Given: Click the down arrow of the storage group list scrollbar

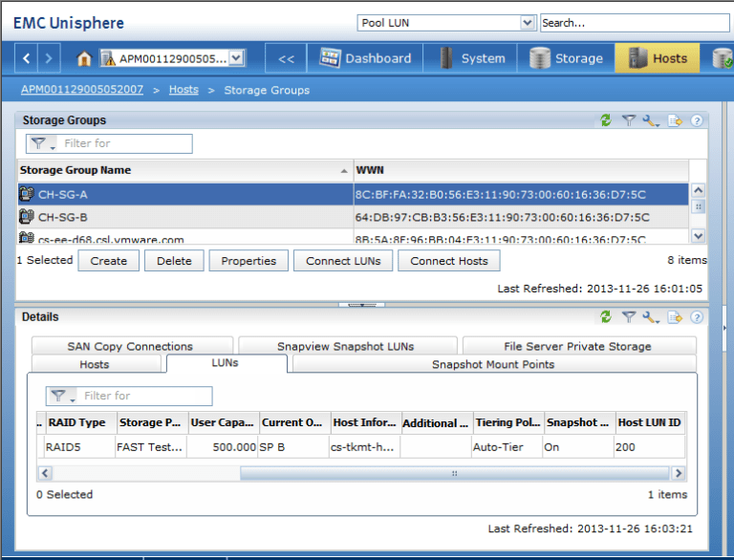Looking at the screenshot, I should (698, 236).
